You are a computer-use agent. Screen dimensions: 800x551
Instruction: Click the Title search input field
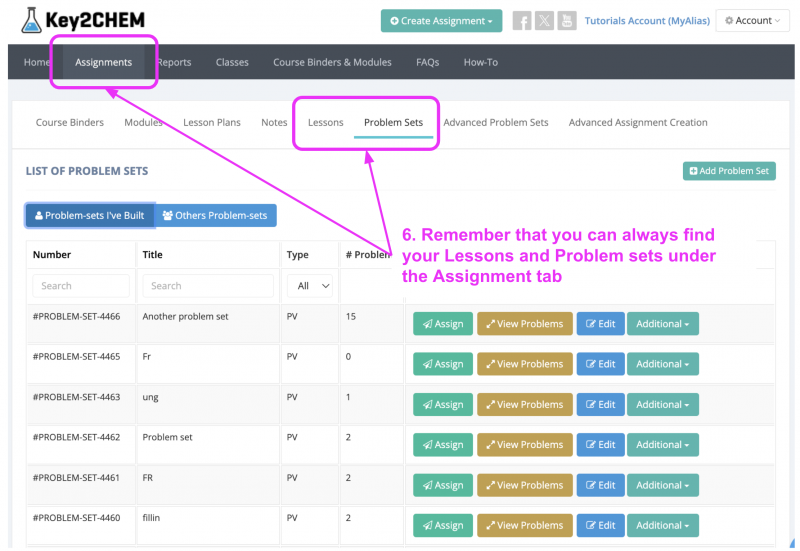[208, 286]
